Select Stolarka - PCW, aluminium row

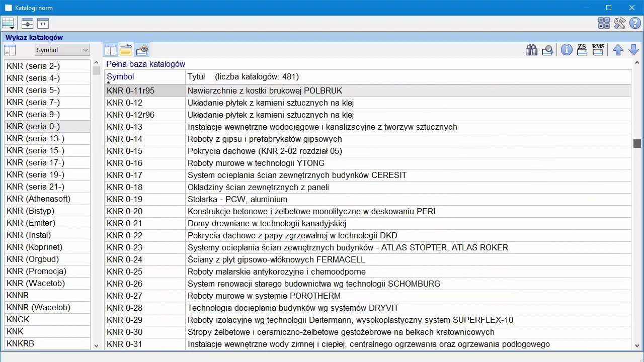(x=368, y=199)
